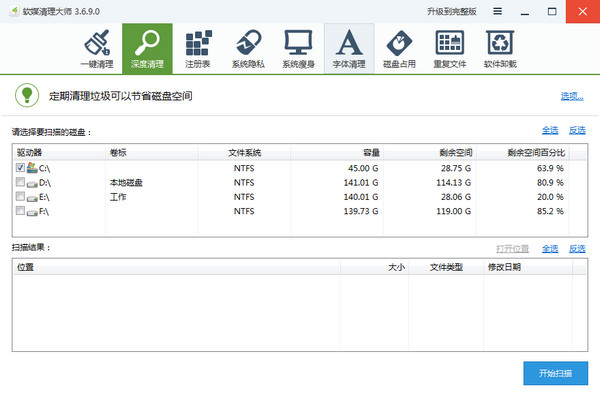Sort results by 修改日期 column header
This screenshot has height=395, width=600.
(528, 267)
